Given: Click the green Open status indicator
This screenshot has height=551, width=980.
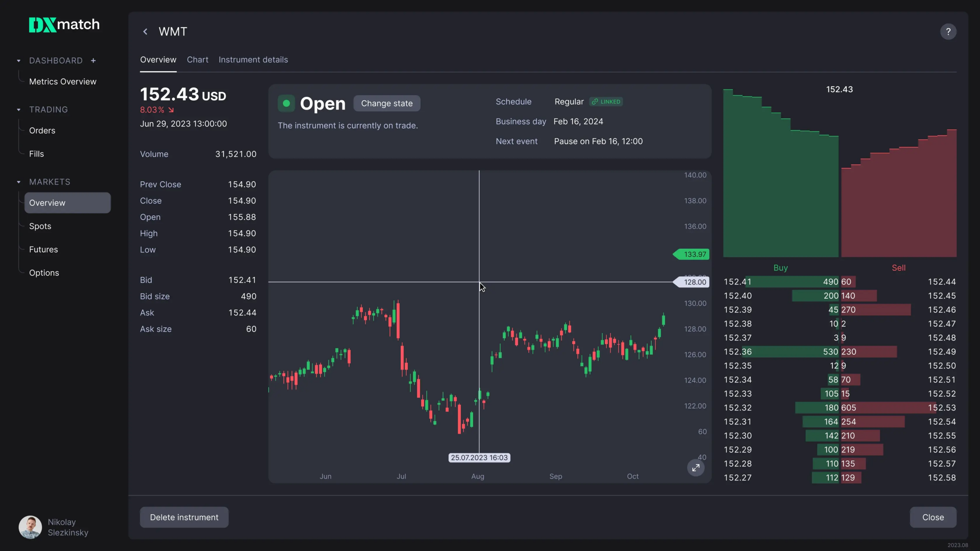Looking at the screenshot, I should click(286, 103).
